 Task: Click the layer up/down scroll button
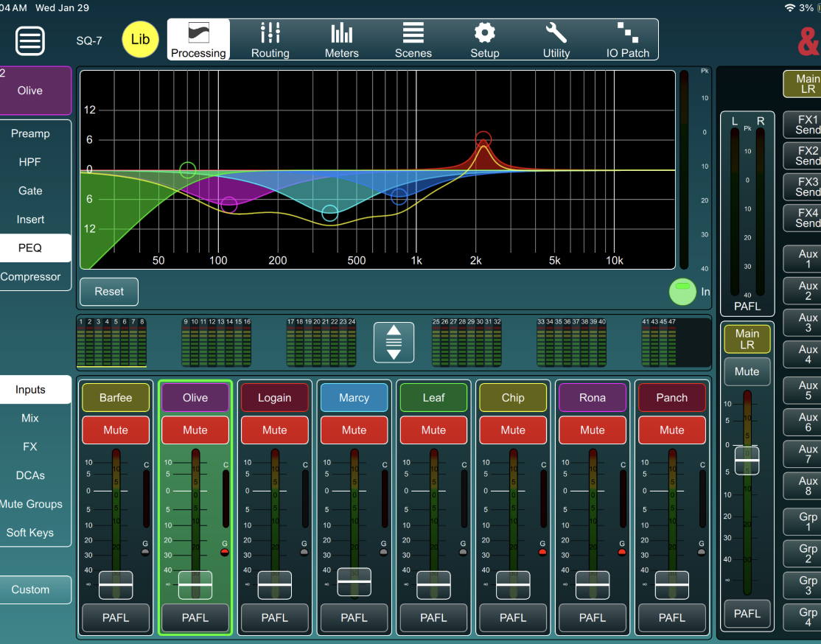pos(394,343)
